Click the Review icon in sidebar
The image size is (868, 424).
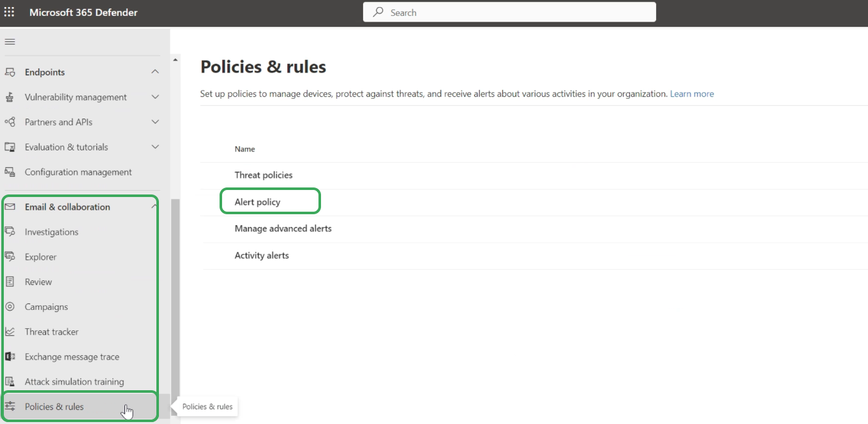pyautogui.click(x=10, y=281)
